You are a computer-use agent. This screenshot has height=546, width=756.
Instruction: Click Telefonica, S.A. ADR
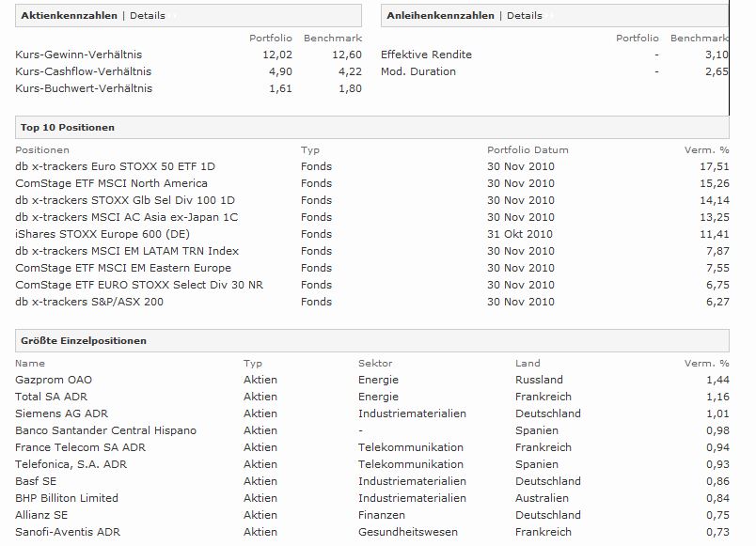coord(71,464)
